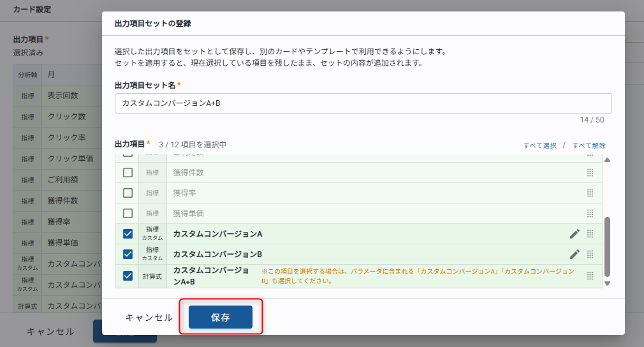Uncheck the カスタムコンバージョンA+B 計算式 checkbox
644x347 pixels.
pos(128,276)
